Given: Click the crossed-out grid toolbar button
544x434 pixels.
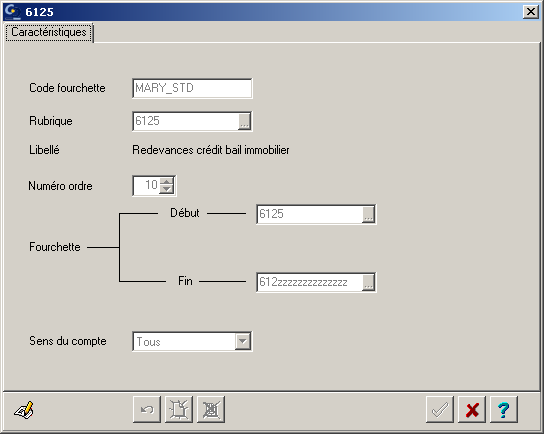Looking at the screenshot, I should (x=211, y=410).
